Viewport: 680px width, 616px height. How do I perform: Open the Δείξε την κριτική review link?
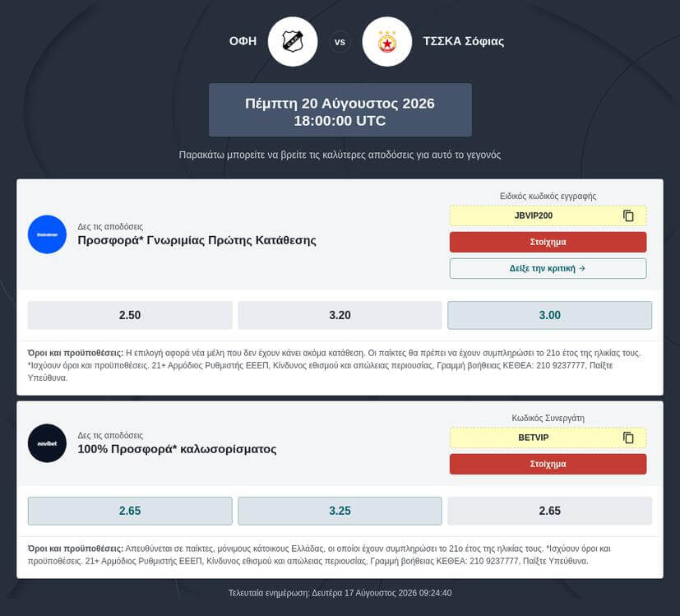(x=548, y=269)
